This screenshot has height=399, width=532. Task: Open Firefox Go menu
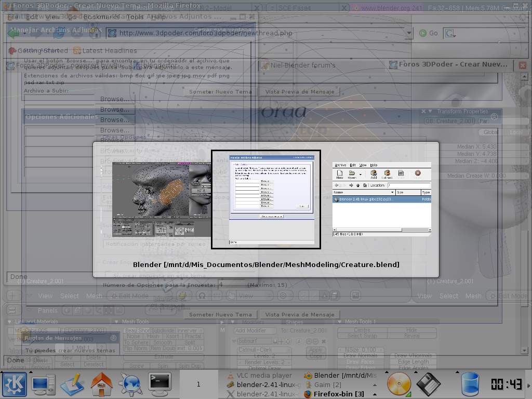pyautogui.click(x=71, y=17)
